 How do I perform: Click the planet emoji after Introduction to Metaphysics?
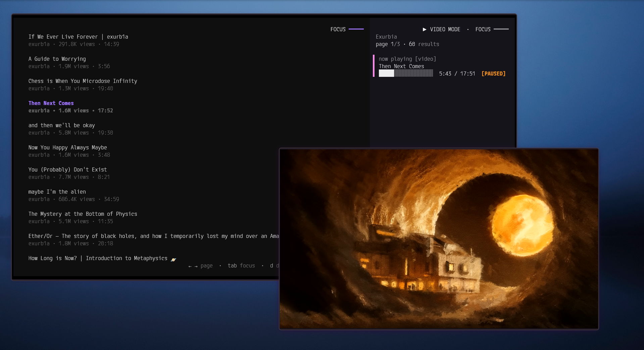point(173,259)
